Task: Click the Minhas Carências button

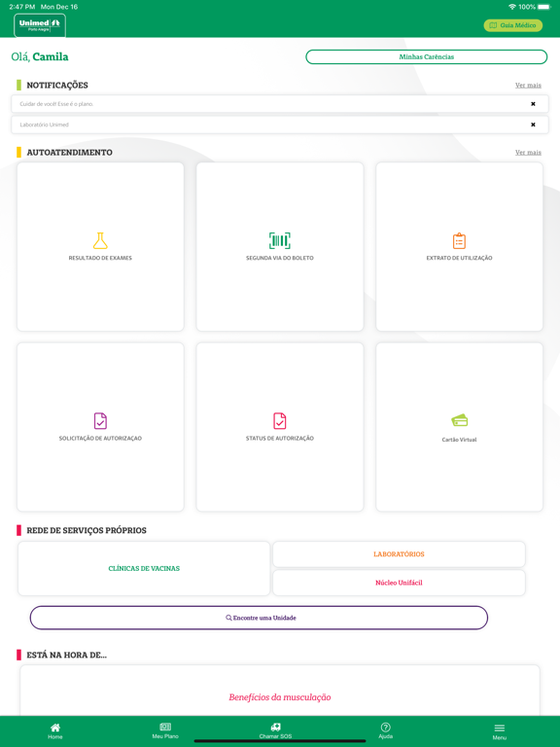Action: point(426,56)
